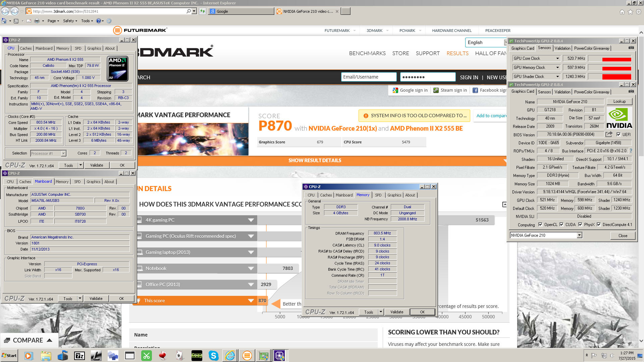Open the Tools dropdown arrow in top-left CPU-Z window
Image resolution: width=644 pixels, height=362 pixels.
(80, 165)
